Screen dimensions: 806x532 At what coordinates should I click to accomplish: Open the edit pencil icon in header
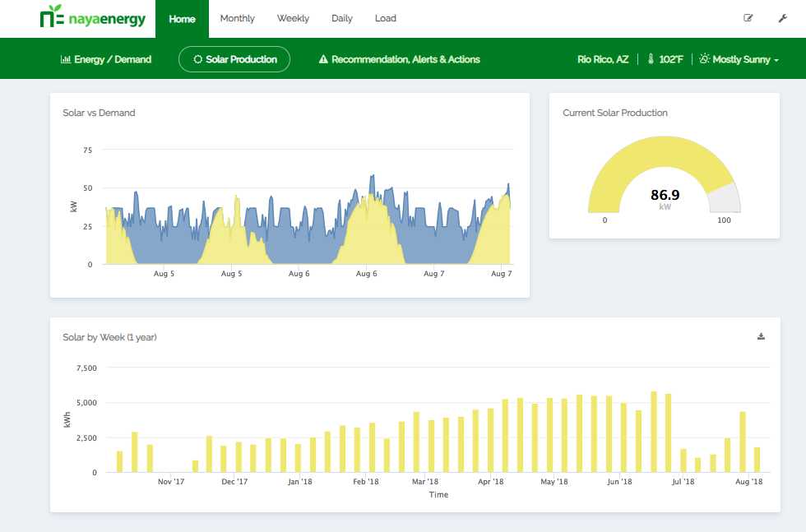pyautogui.click(x=748, y=18)
